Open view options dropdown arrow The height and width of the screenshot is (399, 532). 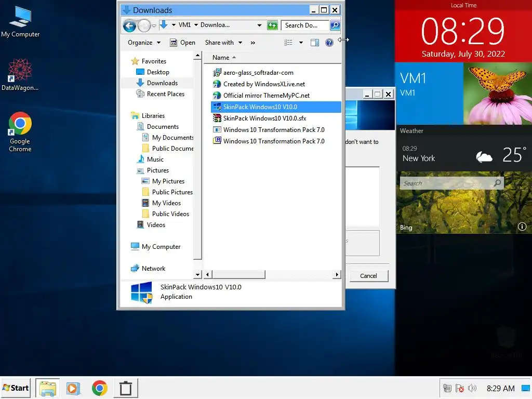pos(301,43)
